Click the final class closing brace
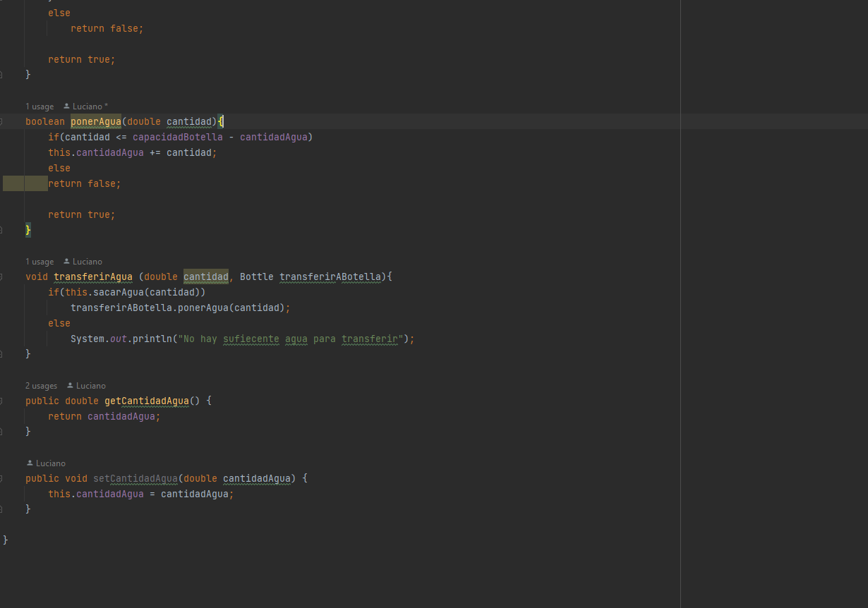The width and height of the screenshot is (868, 608). click(6, 540)
